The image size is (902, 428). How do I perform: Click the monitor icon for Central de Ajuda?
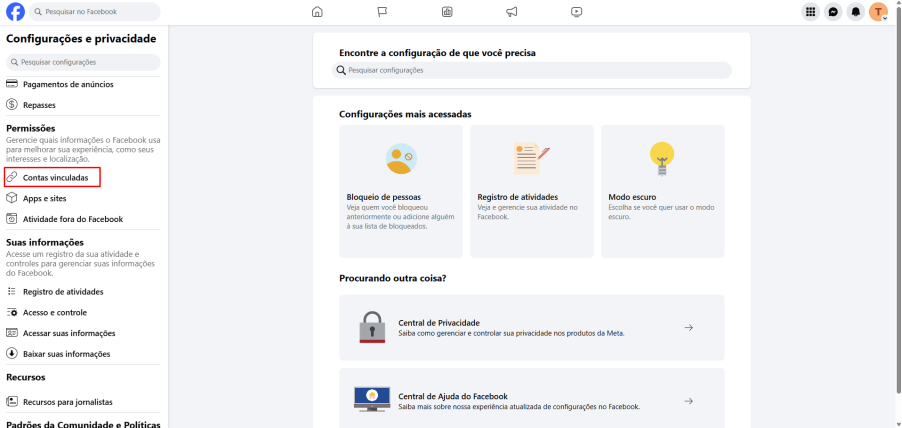click(372, 399)
